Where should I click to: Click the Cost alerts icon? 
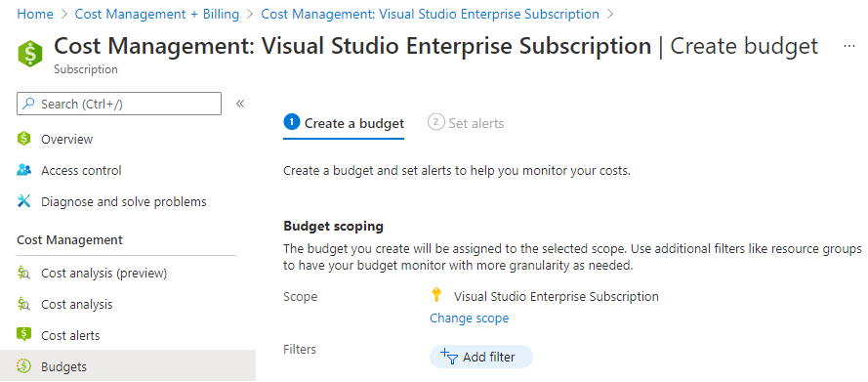[x=23, y=334]
